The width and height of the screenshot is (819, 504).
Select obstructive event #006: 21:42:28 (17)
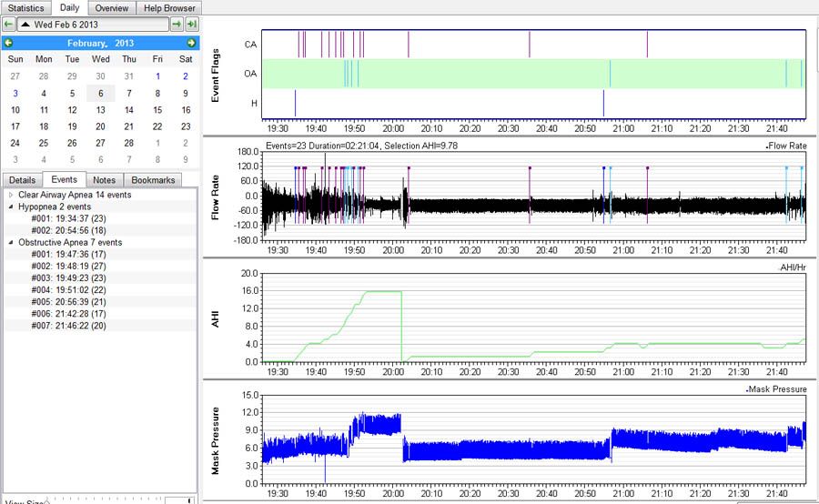(x=68, y=314)
